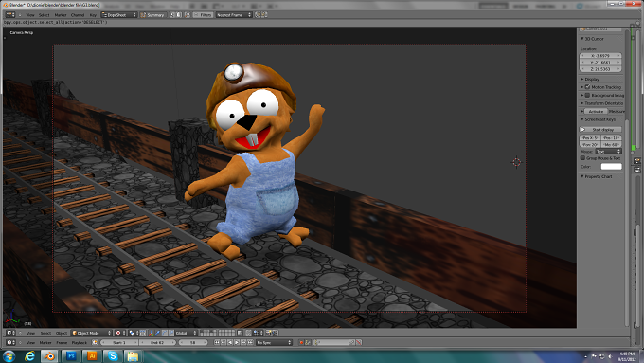Click the timeline record auto-keyframe button
Image resolution: width=644 pixels, height=363 pixels.
point(301,342)
